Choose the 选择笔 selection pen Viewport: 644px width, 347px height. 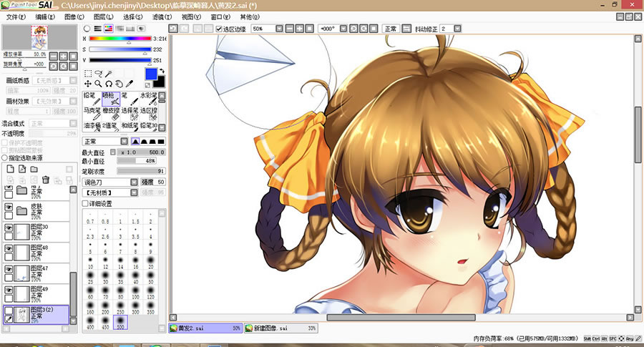(x=130, y=114)
